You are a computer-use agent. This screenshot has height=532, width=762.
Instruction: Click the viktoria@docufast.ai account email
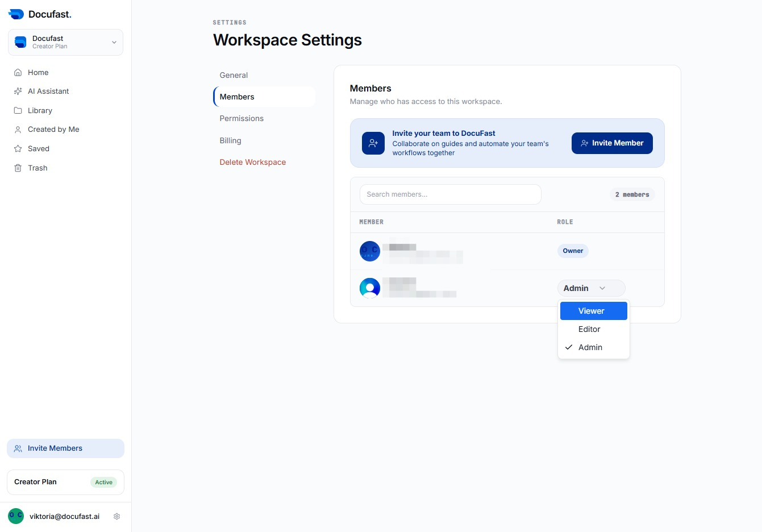pyautogui.click(x=64, y=517)
